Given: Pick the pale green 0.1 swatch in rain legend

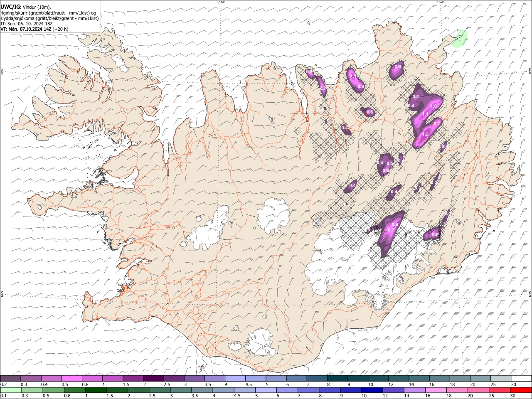Looking at the screenshot, I should pos(10,390).
